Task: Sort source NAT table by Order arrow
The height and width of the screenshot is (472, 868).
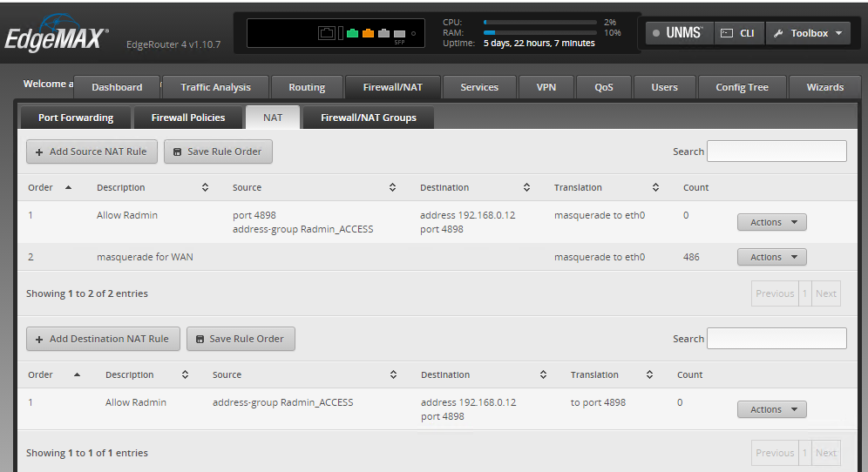Action: point(69,187)
